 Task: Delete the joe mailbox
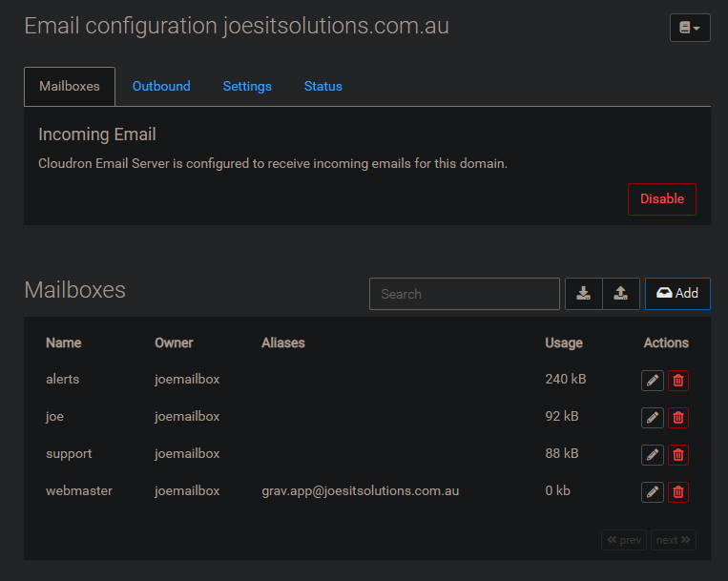pos(678,418)
